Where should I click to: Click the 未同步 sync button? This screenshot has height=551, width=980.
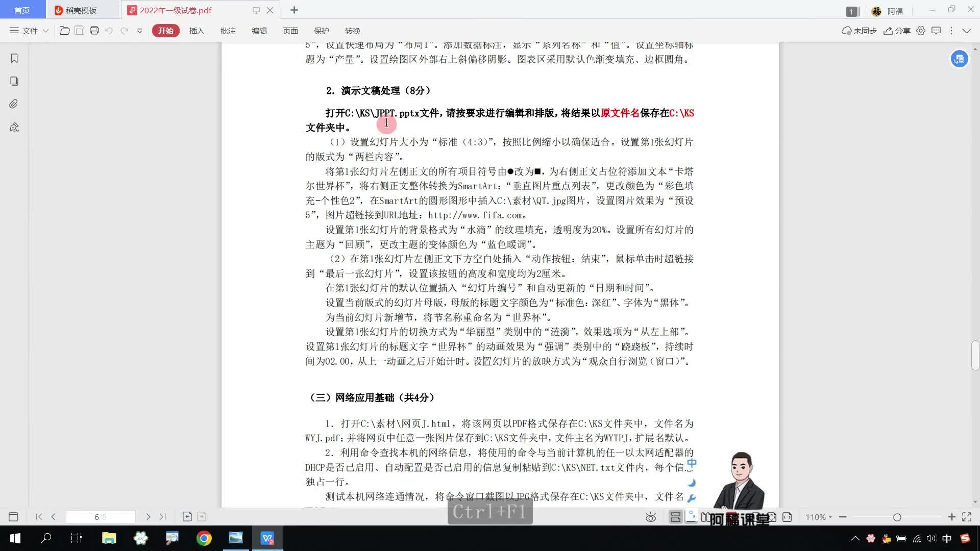click(859, 31)
